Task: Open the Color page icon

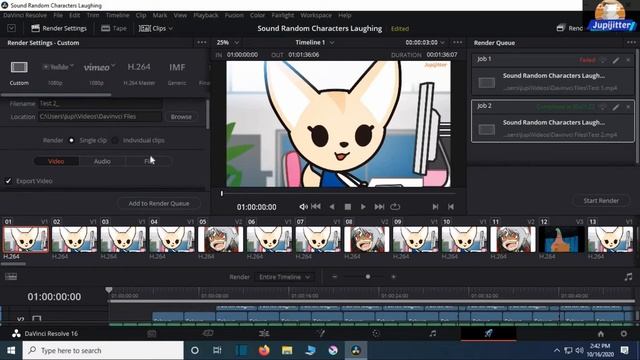Action: 376,333
